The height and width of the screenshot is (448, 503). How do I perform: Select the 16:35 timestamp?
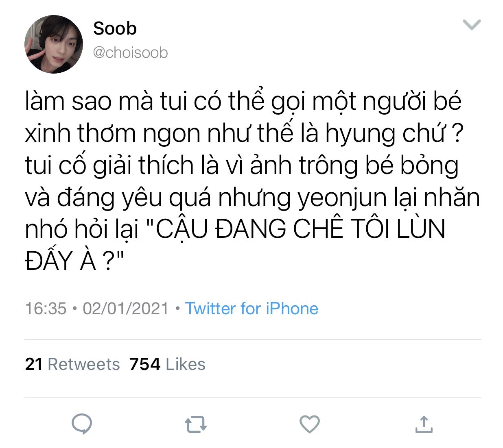tap(46, 309)
